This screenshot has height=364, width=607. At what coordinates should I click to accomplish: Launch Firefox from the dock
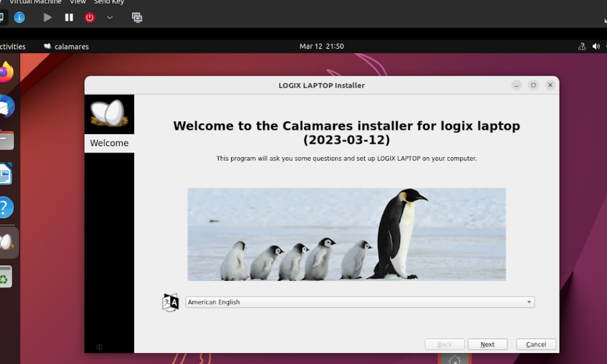pyautogui.click(x=6, y=72)
